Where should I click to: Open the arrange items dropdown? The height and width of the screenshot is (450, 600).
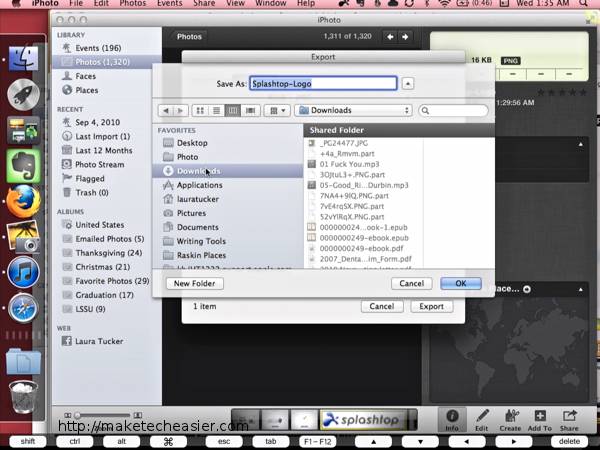(277, 111)
